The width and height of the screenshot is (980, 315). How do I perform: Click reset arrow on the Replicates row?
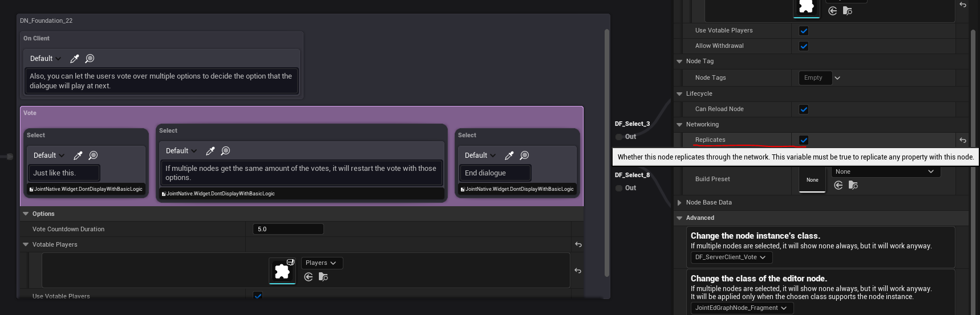point(962,140)
